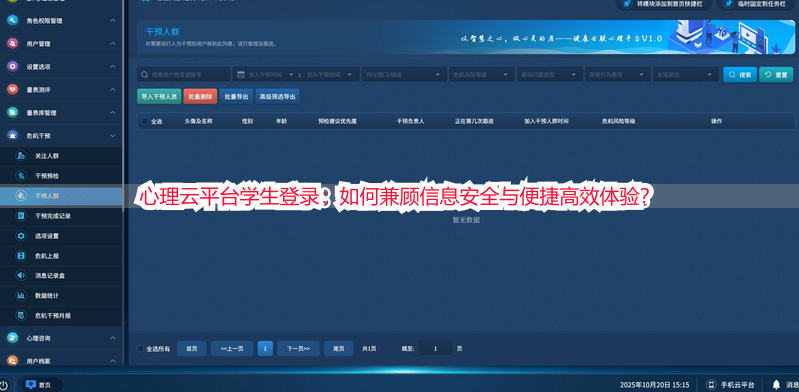
Task: Open the 危机上报 menu item
Action: point(61,255)
